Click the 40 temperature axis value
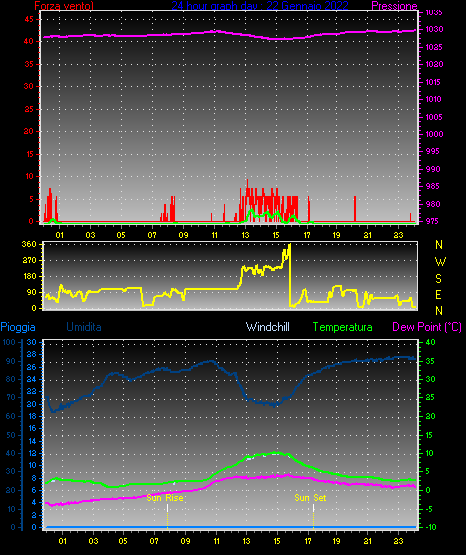 click(x=431, y=342)
